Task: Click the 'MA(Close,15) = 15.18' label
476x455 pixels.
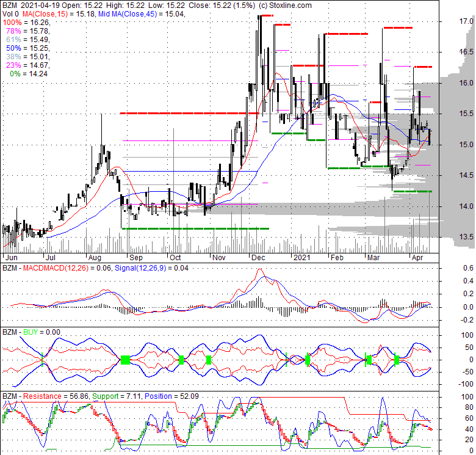Action: pyautogui.click(x=60, y=14)
